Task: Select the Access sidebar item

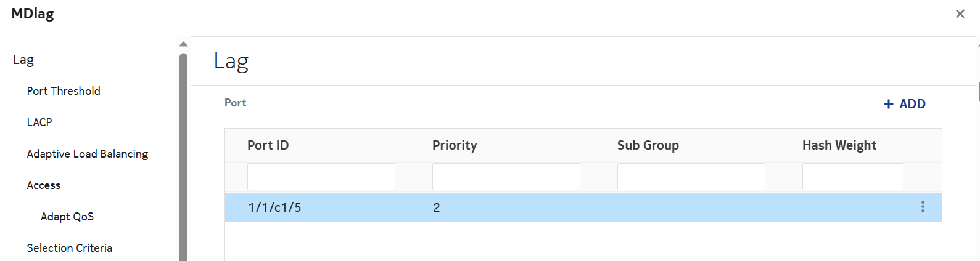Action: click(44, 185)
